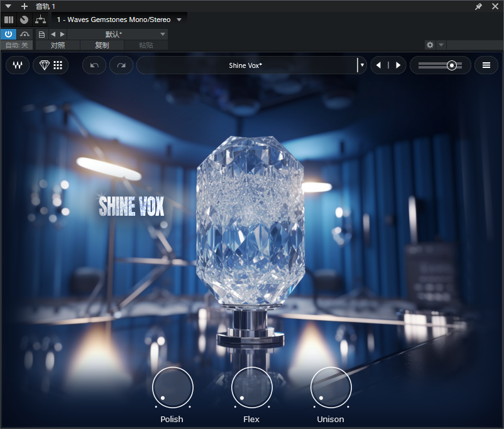Toggle the plugin power bypass button
Image resolution: width=504 pixels, height=429 pixels.
(9, 34)
